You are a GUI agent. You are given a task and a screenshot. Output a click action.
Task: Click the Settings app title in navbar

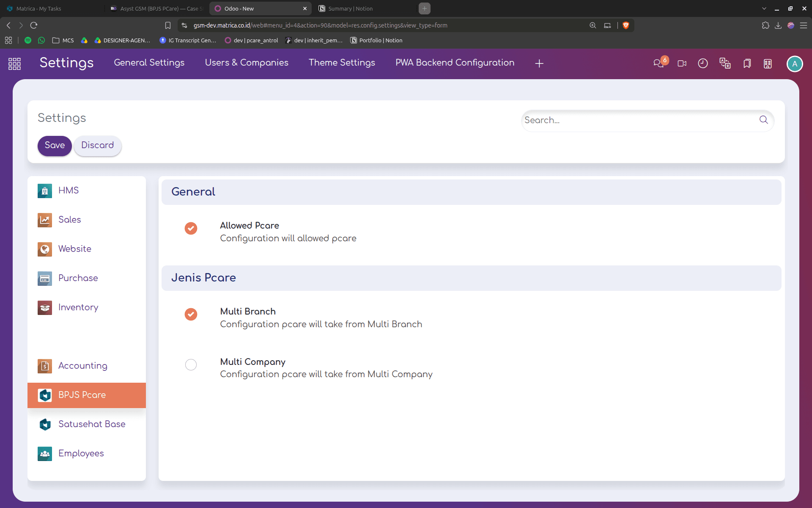click(x=66, y=63)
